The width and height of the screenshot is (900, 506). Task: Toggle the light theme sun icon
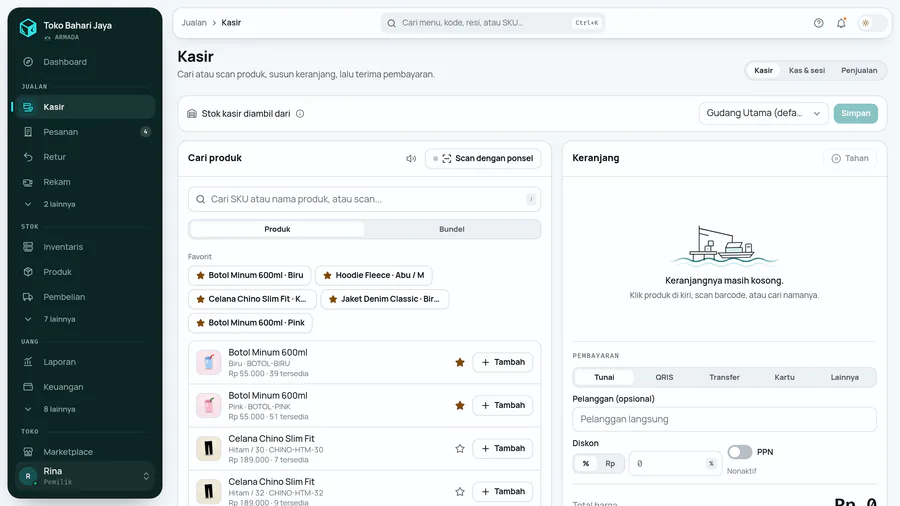point(866,23)
